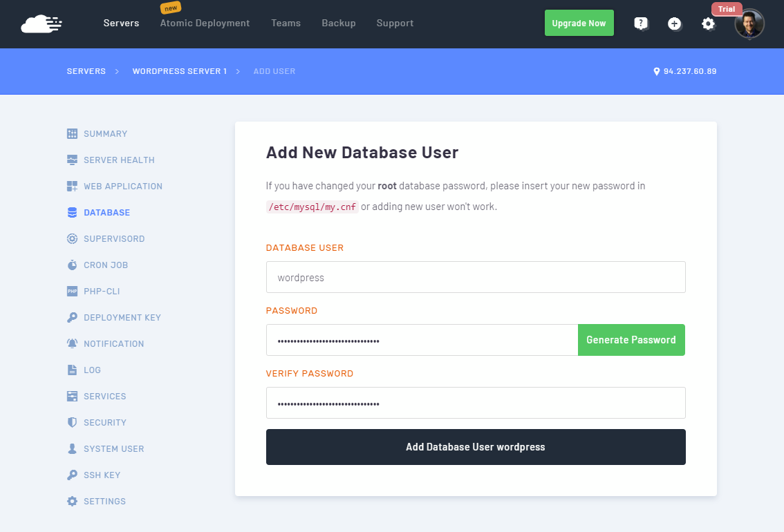Open settings gear icon in top bar
The image size is (784, 532).
708,23
